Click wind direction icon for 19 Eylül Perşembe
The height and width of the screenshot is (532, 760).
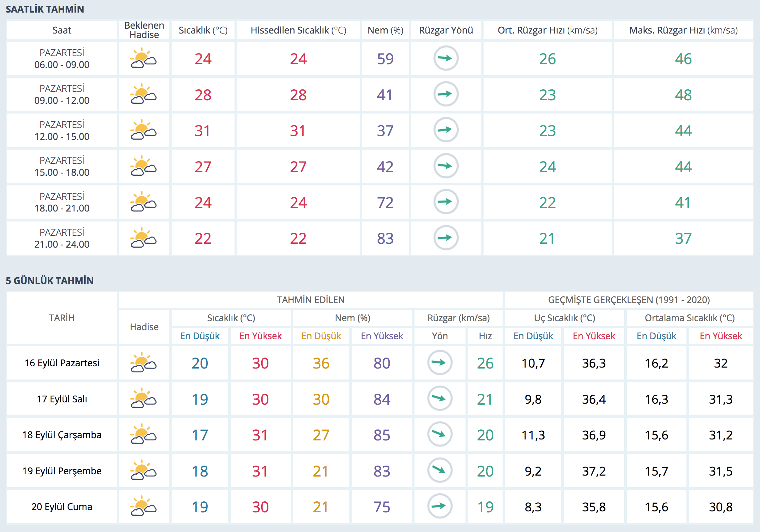[440, 470]
